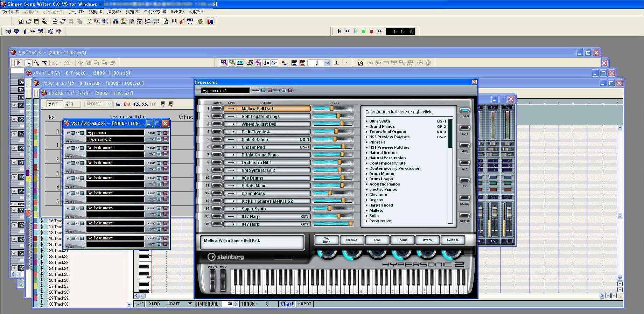
Task: Mute slot 10 80s Drums
Action: pyautogui.click(x=217, y=178)
